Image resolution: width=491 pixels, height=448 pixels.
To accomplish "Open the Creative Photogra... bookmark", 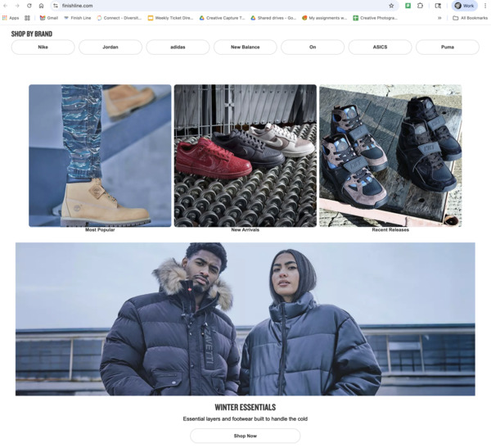I will click(x=375, y=18).
